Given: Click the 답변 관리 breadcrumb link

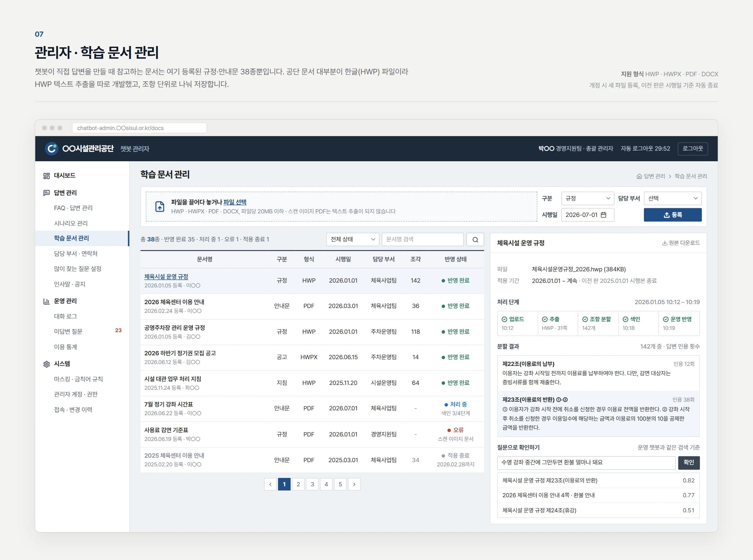Looking at the screenshot, I should tap(654, 176).
